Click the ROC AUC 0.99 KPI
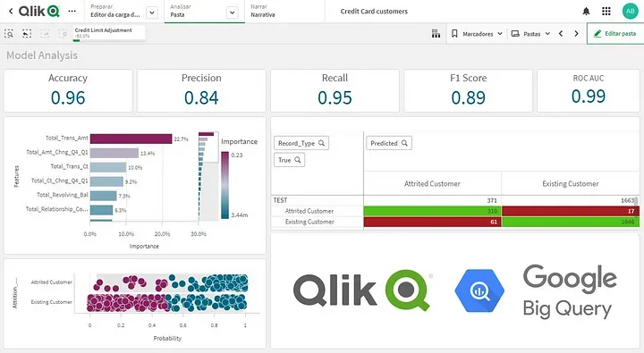Viewport: 644px width, 353px height. [x=589, y=90]
